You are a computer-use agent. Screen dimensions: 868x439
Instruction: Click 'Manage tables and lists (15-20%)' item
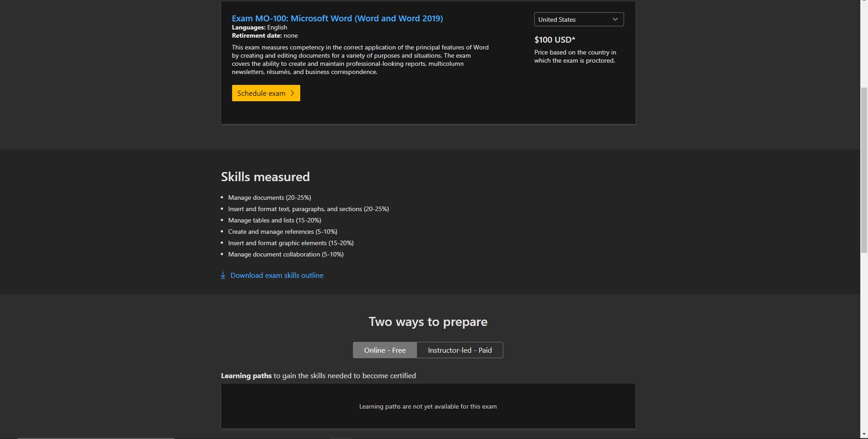click(274, 220)
